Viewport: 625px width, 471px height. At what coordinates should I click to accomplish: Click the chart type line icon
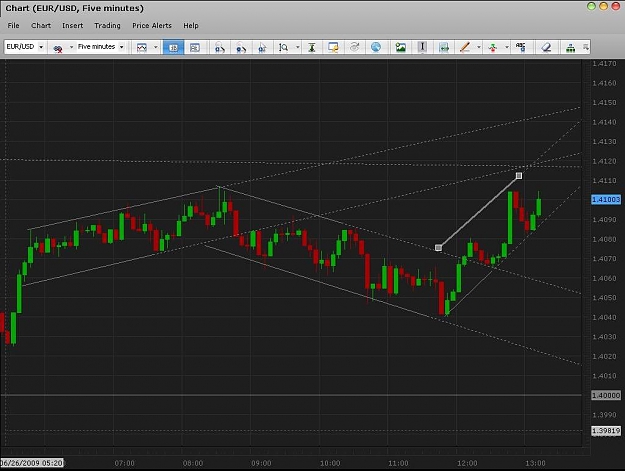(x=142, y=47)
